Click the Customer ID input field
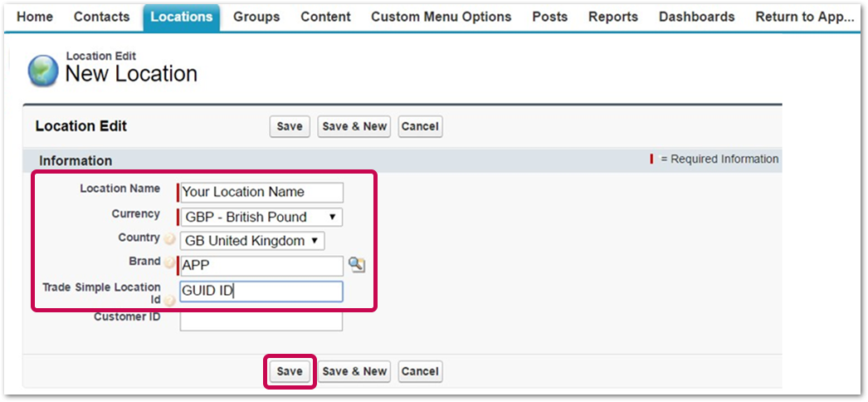The image size is (868, 402). (x=261, y=321)
